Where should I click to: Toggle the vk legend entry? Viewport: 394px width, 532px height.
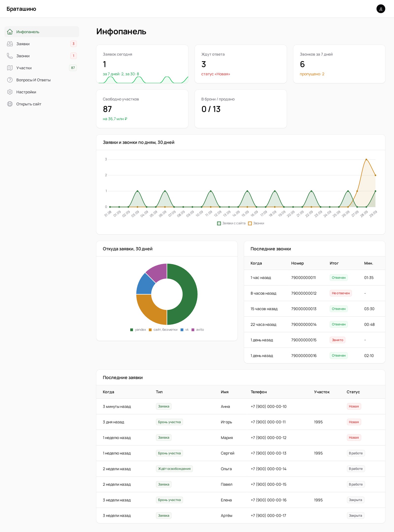coord(184,330)
